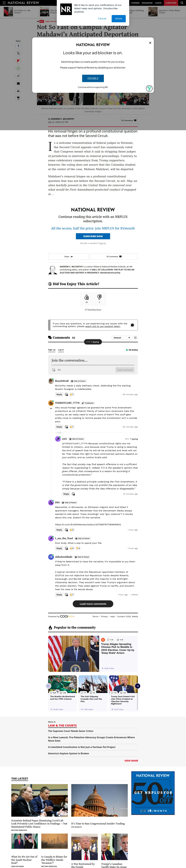
Task: Click inside Join the conversation text field
Action: click(93, 360)
